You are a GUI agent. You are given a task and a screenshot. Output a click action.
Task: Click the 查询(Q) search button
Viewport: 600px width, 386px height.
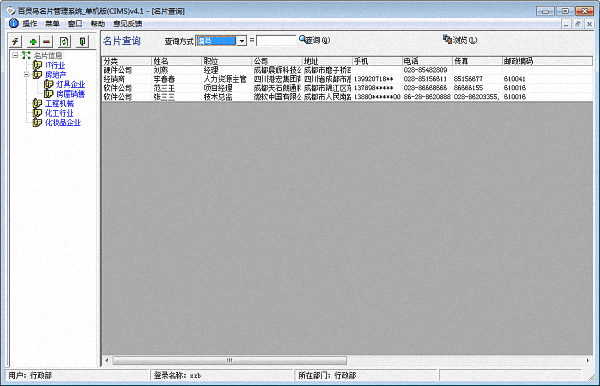click(314, 40)
